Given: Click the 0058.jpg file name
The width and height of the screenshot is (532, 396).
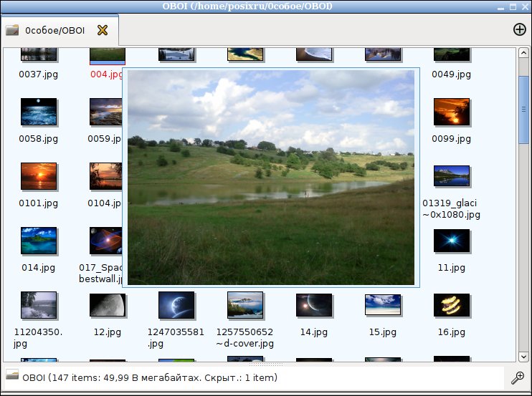Looking at the screenshot, I should pyautogui.click(x=38, y=139).
